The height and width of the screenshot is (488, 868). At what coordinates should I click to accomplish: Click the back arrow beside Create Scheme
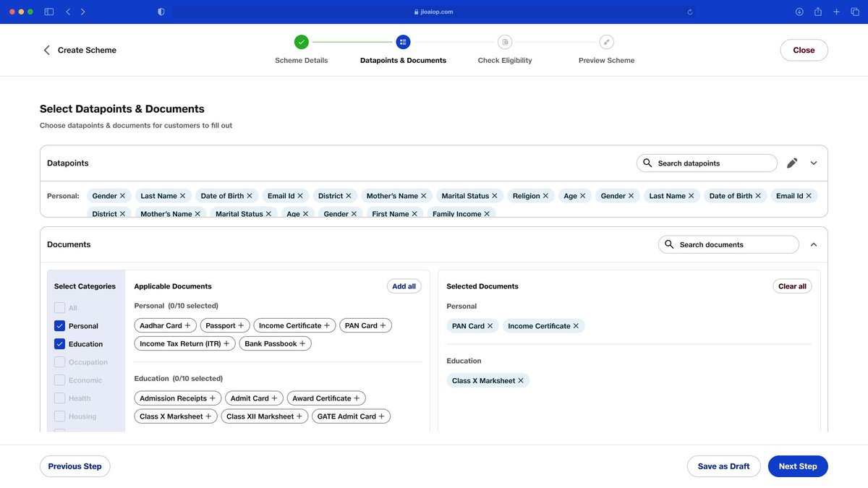(x=46, y=49)
